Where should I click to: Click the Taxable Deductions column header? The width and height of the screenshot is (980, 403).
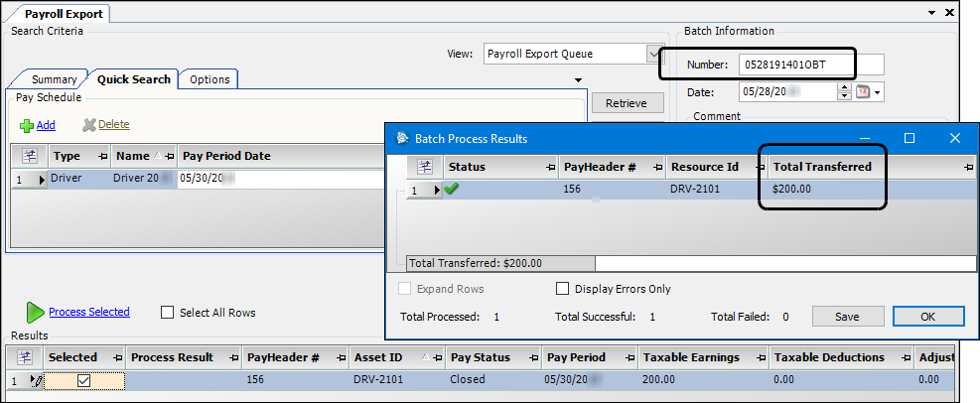pyautogui.click(x=841, y=357)
